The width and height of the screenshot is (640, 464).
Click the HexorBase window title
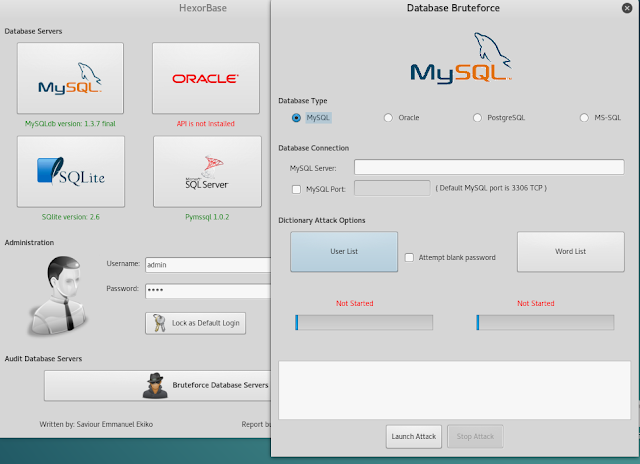pos(203,8)
